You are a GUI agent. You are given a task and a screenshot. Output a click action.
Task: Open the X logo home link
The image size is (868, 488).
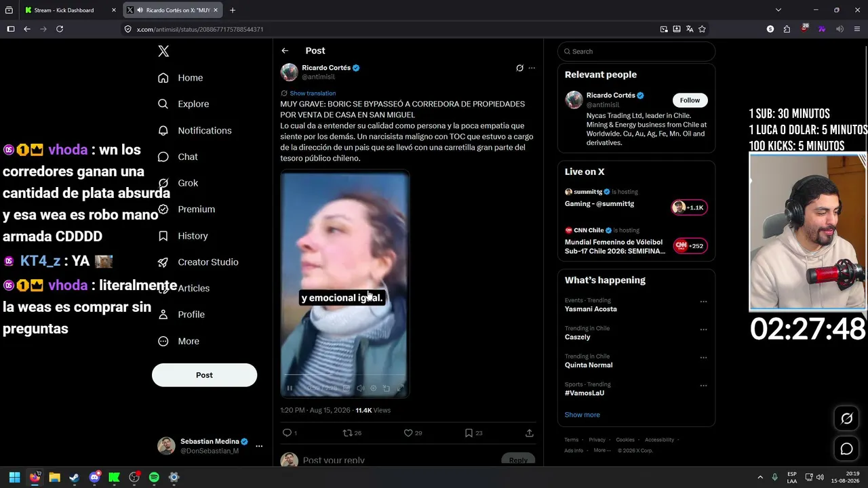[163, 52]
